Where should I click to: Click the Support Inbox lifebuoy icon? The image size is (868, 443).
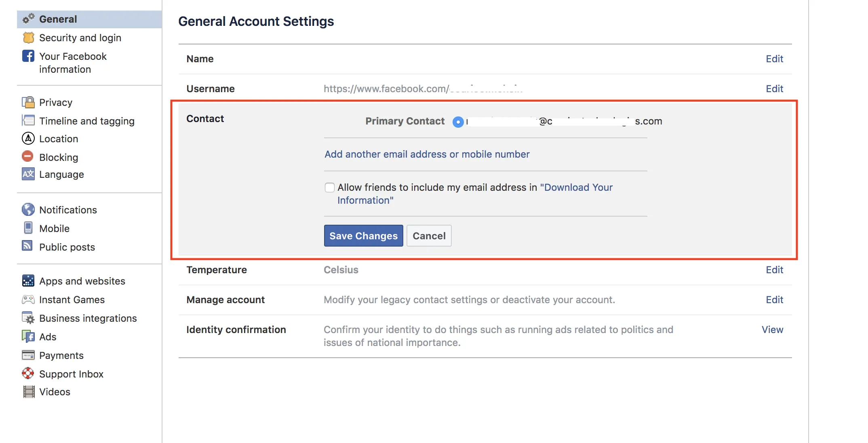click(x=28, y=373)
